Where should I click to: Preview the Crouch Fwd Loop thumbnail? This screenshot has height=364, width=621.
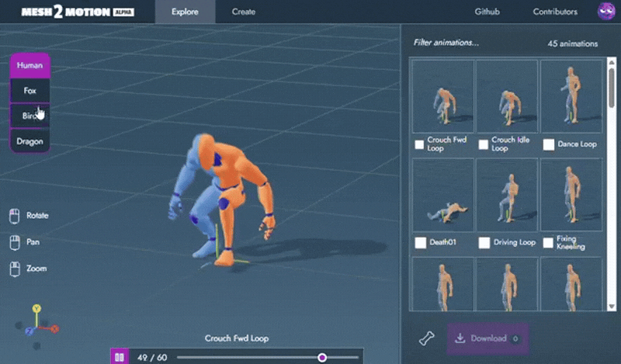pos(442,96)
